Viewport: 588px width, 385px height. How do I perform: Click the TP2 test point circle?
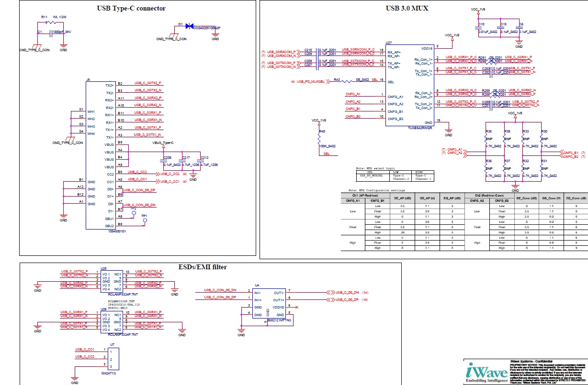tap(133, 214)
